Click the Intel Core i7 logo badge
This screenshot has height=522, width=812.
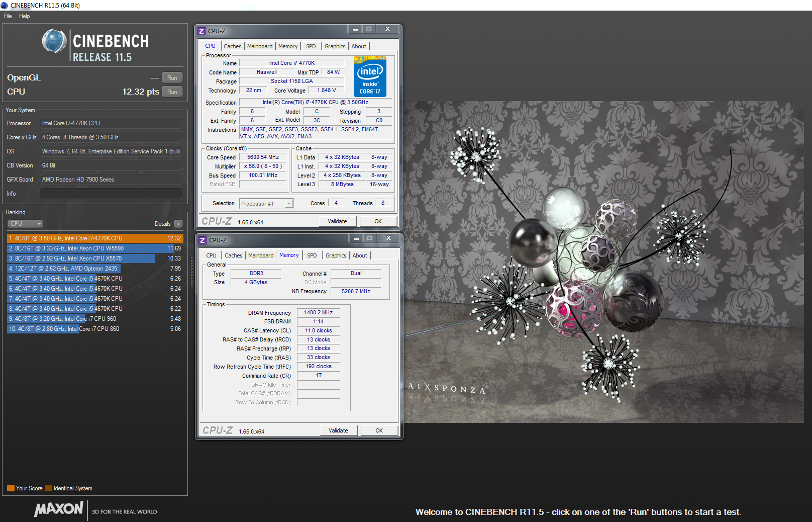click(370, 76)
